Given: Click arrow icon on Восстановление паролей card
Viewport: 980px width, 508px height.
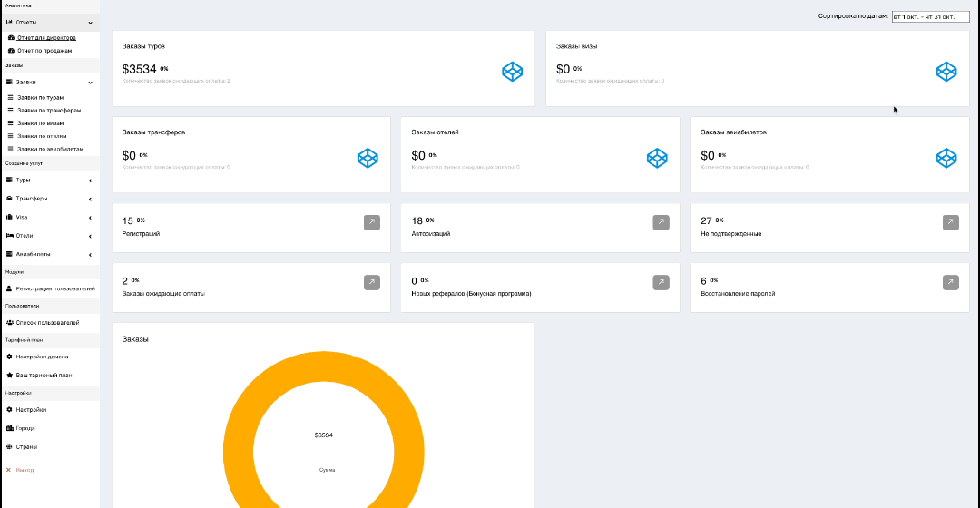Looking at the screenshot, I should pyautogui.click(x=950, y=282).
